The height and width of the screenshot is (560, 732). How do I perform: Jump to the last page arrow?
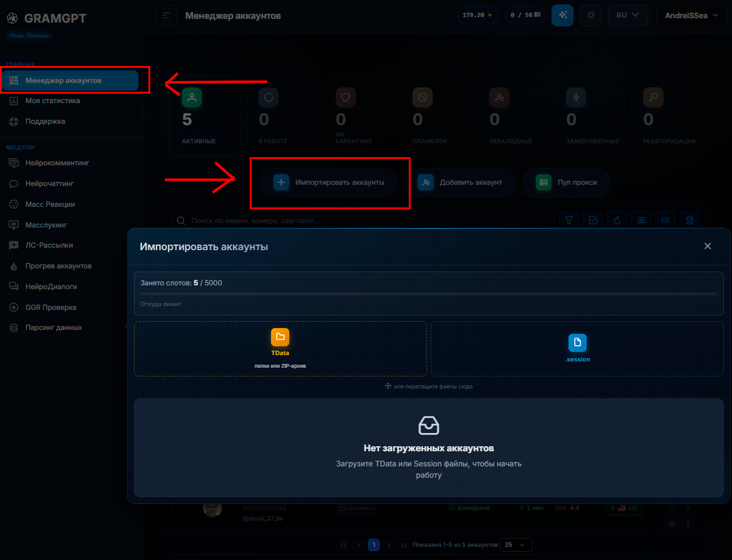(404, 544)
